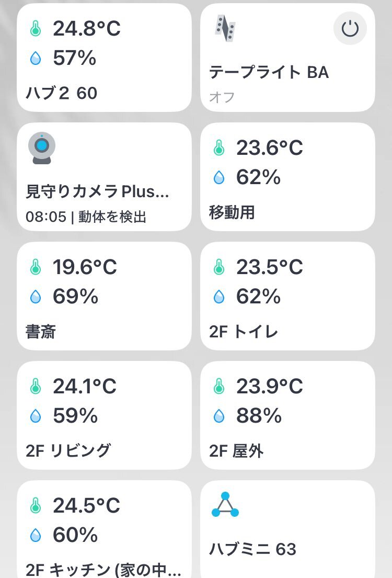Open the ハブミニ 63 hub icon
Image resolution: width=392 pixels, height=578 pixels.
[225, 505]
